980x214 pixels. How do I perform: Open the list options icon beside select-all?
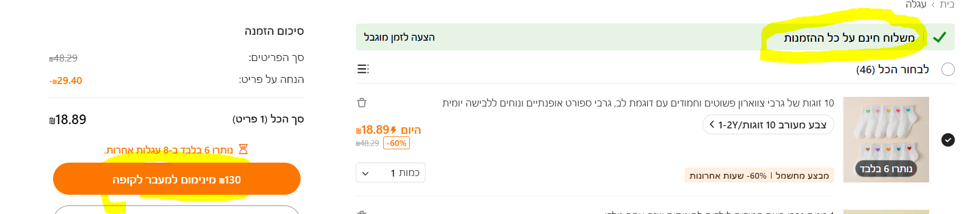pos(363,69)
